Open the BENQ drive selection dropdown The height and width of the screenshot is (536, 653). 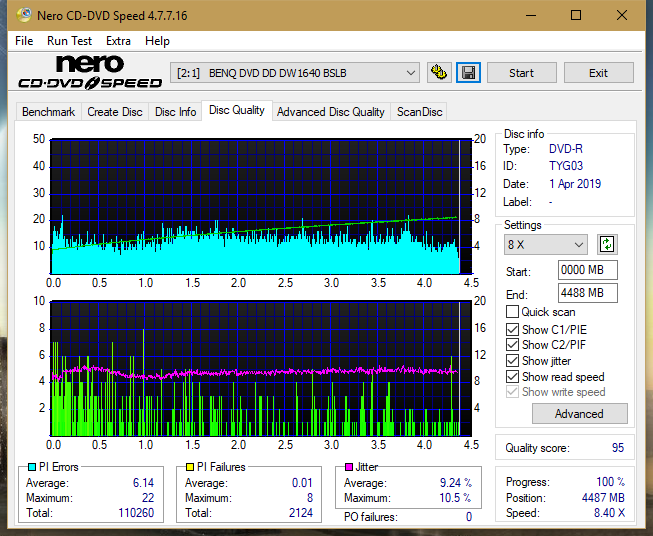pos(295,73)
